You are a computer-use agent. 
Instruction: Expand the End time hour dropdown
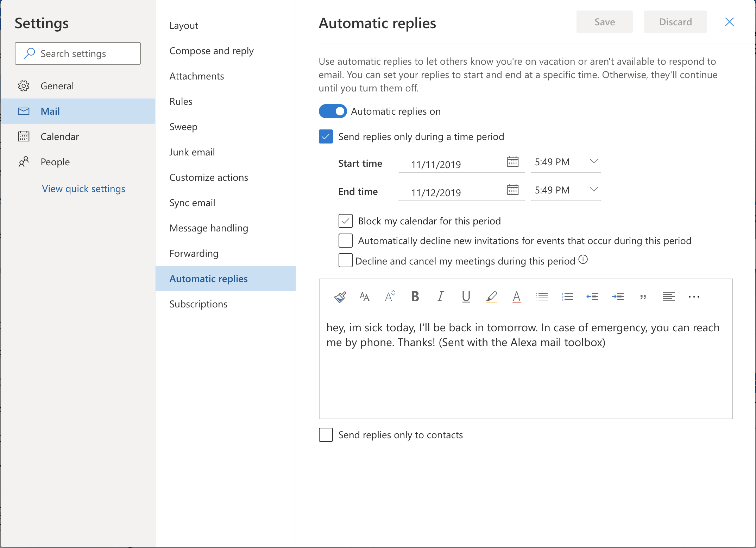point(593,190)
